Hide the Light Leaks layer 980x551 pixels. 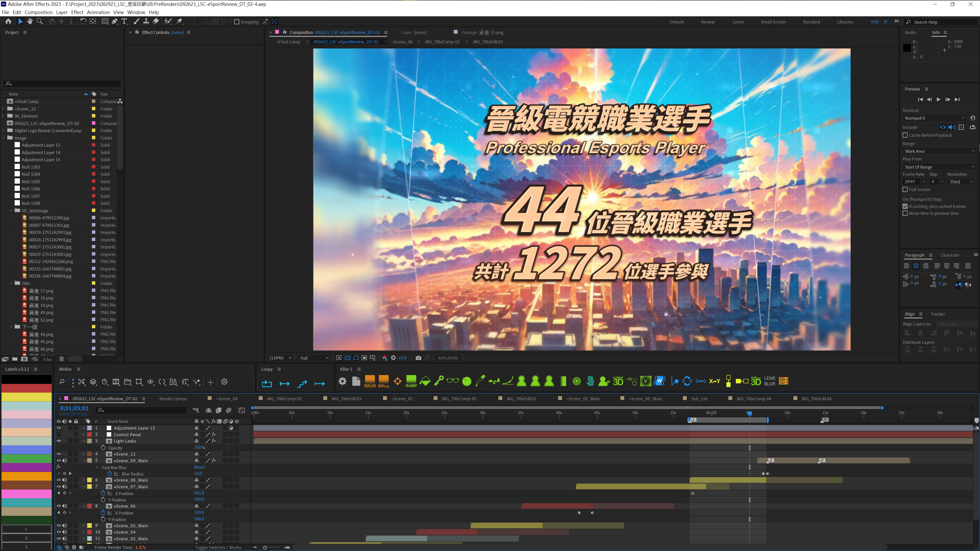pos(59,441)
